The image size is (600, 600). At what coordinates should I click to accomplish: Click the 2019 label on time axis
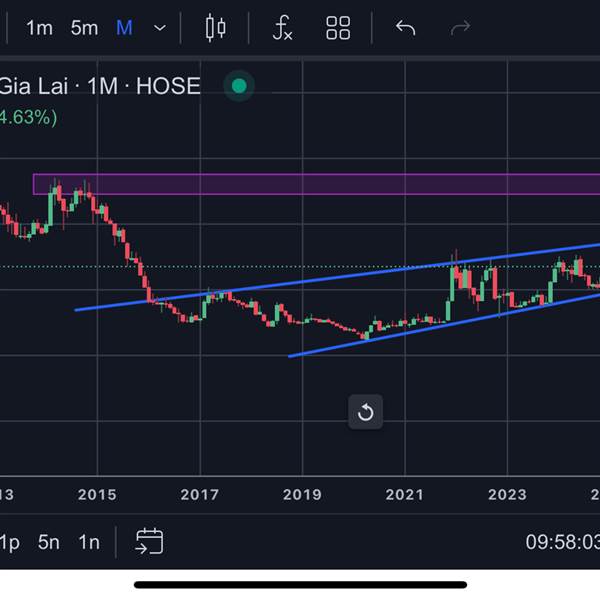point(302,495)
